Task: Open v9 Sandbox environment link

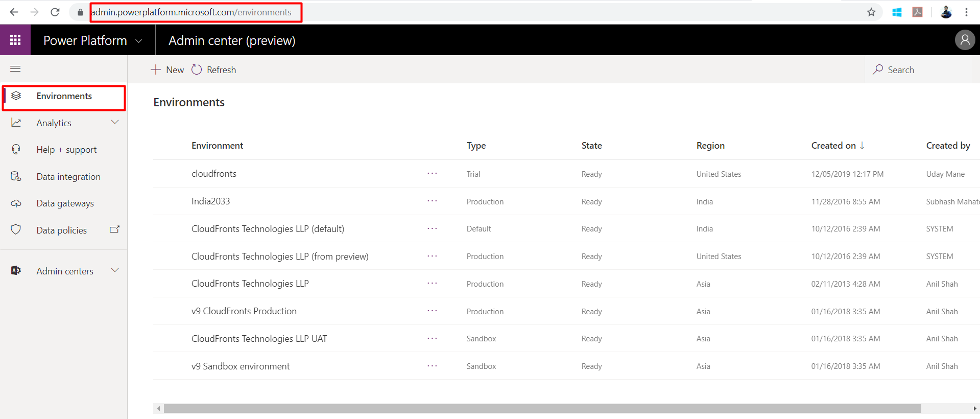Action: click(x=241, y=366)
